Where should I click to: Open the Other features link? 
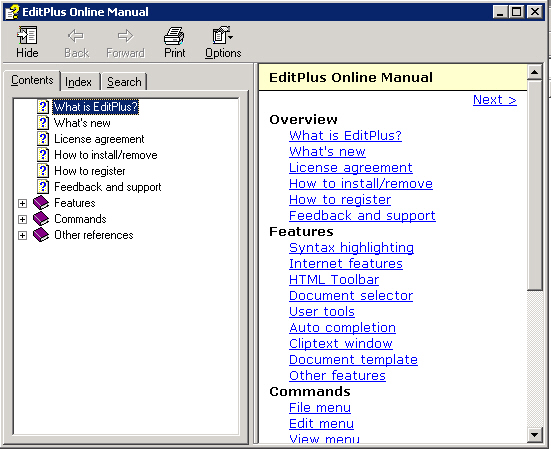[337, 376]
